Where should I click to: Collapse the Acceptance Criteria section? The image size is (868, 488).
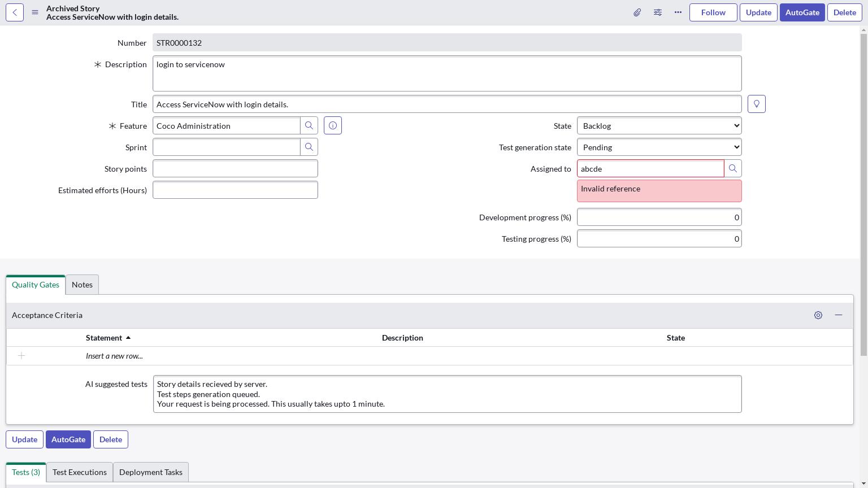point(839,315)
